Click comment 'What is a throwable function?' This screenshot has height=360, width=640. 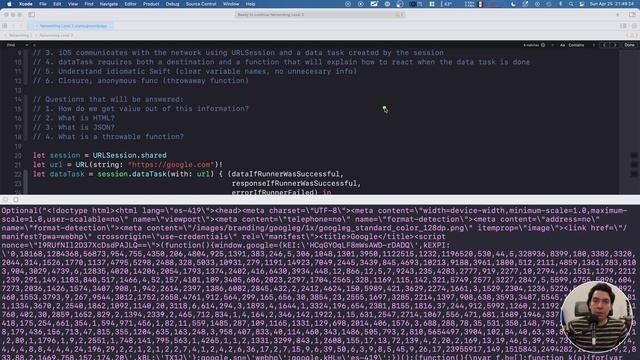point(108,137)
